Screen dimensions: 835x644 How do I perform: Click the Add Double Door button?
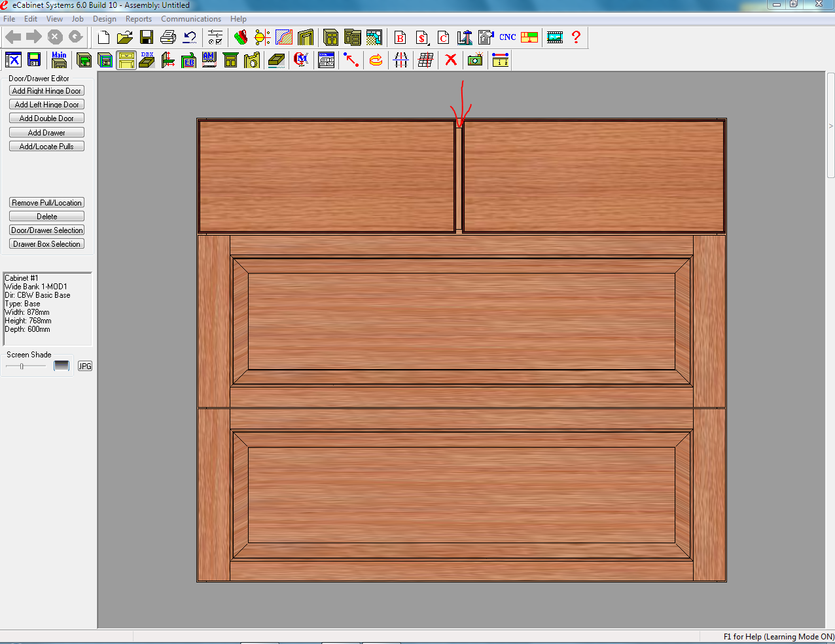(x=46, y=118)
